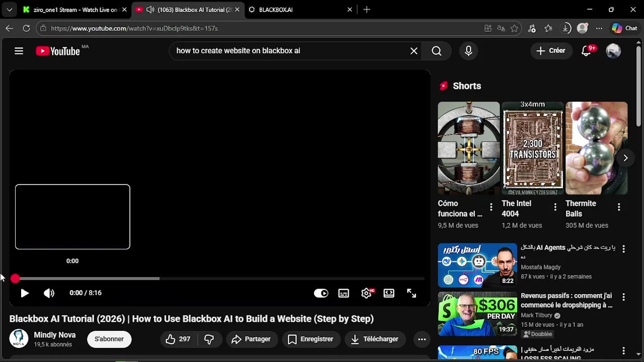Translate page with the translate icon
Viewport: 644px width, 362px height.
[x=501, y=29]
